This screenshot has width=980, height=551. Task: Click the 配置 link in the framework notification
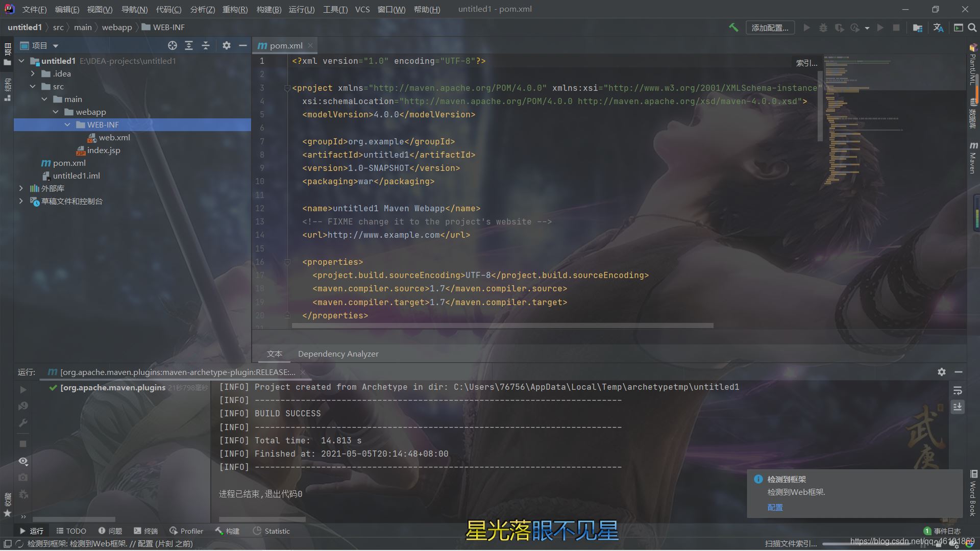click(775, 507)
